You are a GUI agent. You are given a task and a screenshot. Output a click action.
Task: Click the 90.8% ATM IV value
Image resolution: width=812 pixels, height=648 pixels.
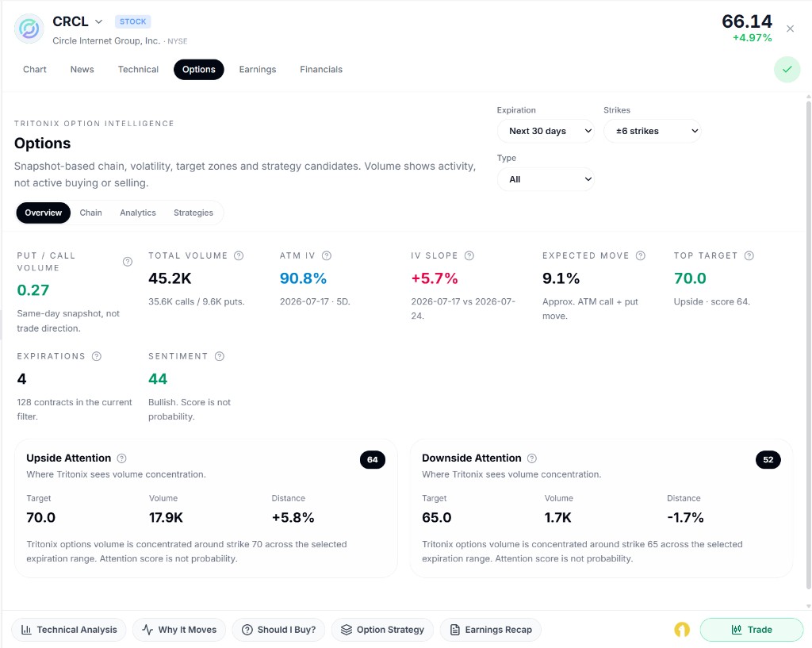coord(303,278)
